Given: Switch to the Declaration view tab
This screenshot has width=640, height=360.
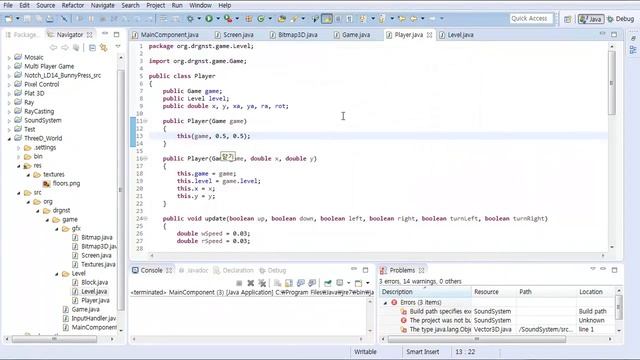Looking at the screenshot, I should point(233,271).
